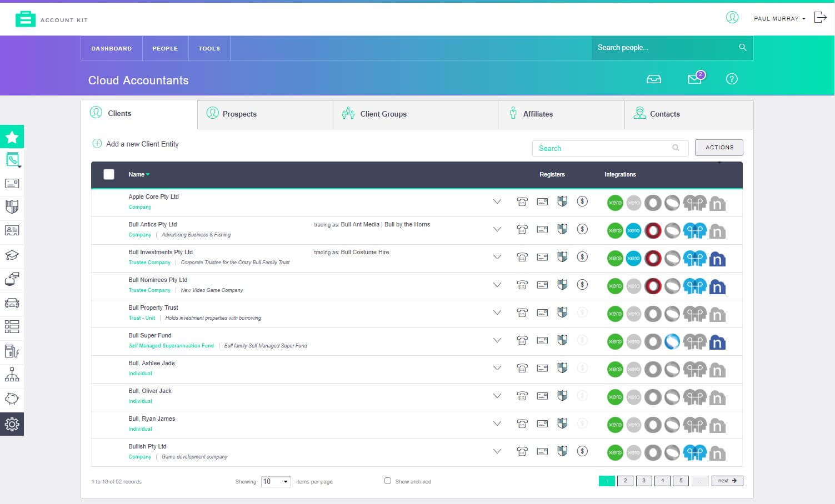The height and width of the screenshot is (504, 835).
Task: Click the favorites star icon in sidebar
Action: pos(12,137)
